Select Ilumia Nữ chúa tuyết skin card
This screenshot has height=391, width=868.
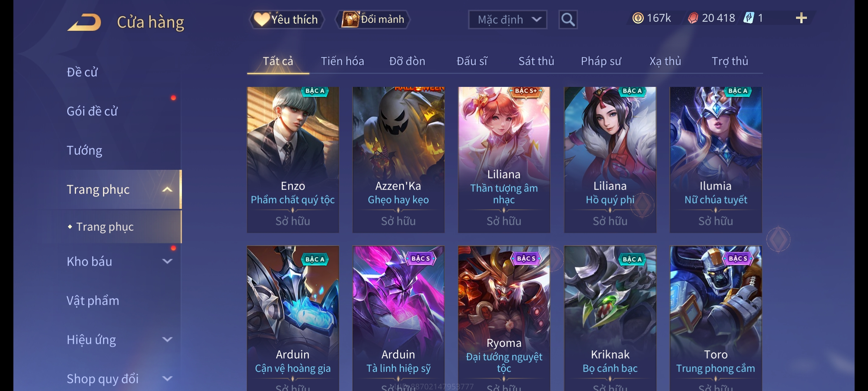tap(716, 160)
